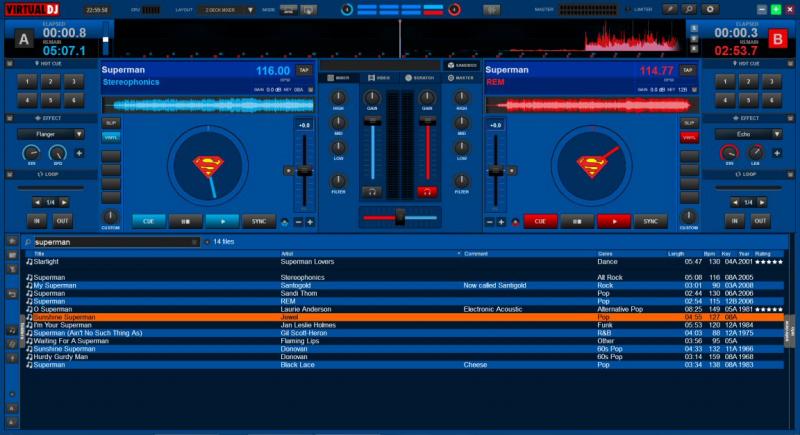Viewport: 800px width, 435px height.
Task: Toggle the LIMITER indicator in top bar
Action: (x=639, y=9)
